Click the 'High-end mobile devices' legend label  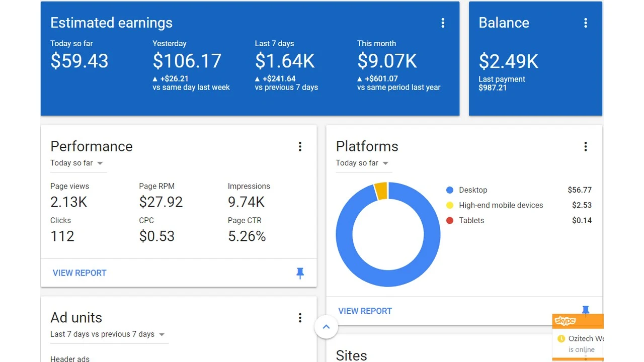tap(501, 205)
